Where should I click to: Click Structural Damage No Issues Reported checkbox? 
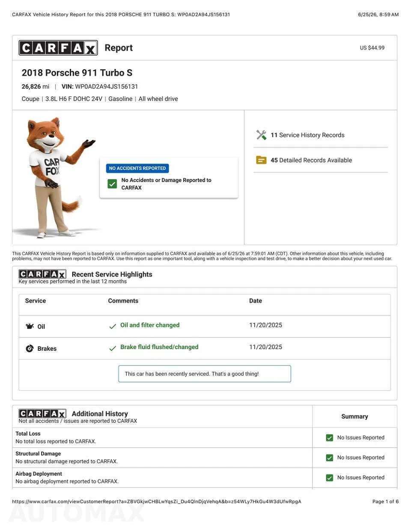(329, 457)
